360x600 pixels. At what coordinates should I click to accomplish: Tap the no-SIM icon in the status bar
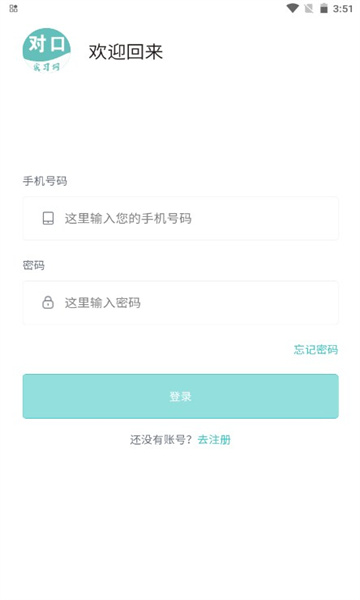309,8
